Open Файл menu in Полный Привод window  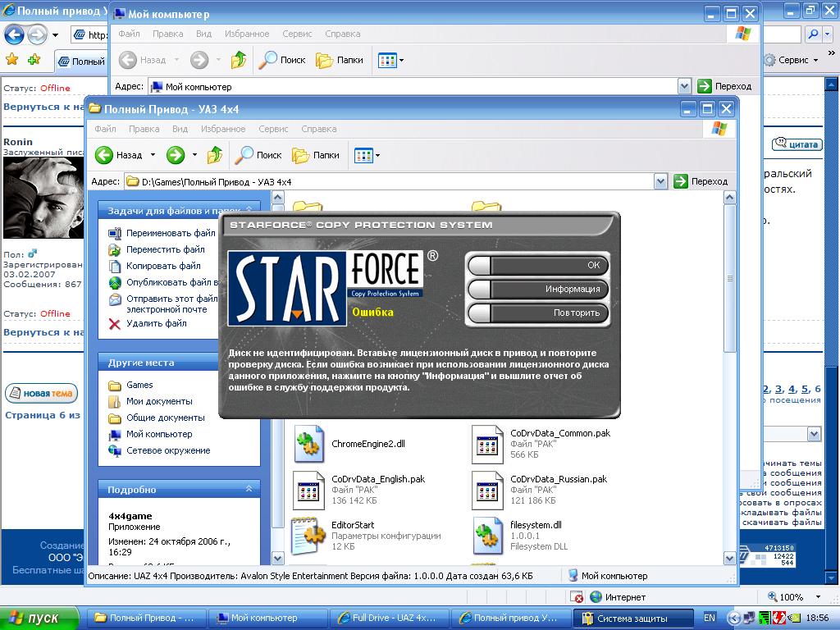coord(106,129)
